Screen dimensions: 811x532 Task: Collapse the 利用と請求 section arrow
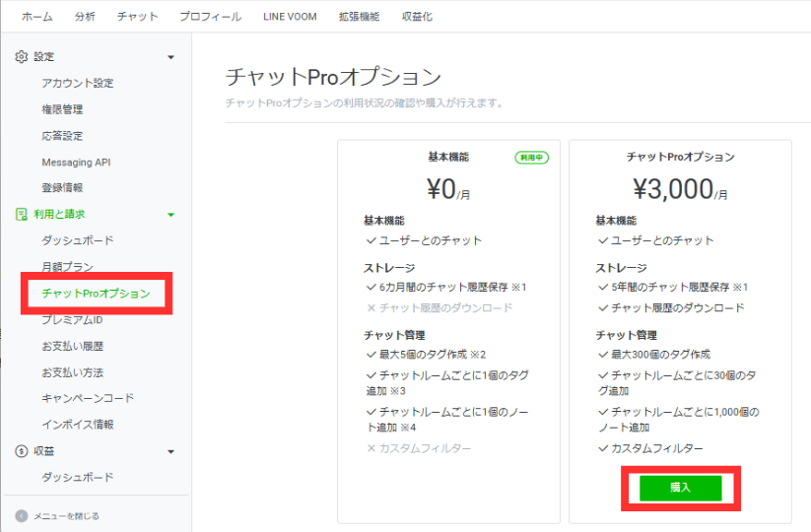pos(170,214)
